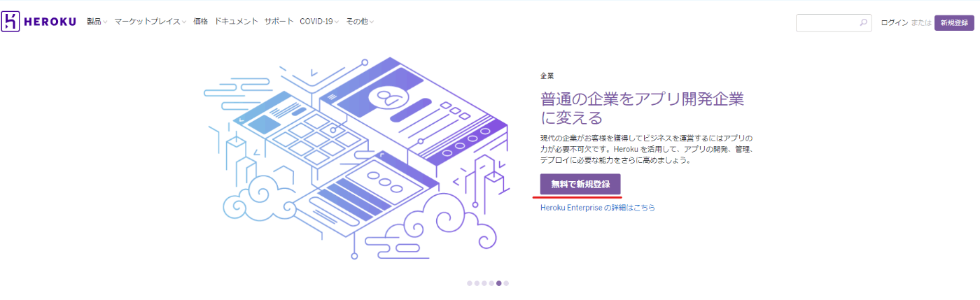Image resolution: width=980 pixels, height=300 pixels.
Task: Click the search input field
Action: 834,23
